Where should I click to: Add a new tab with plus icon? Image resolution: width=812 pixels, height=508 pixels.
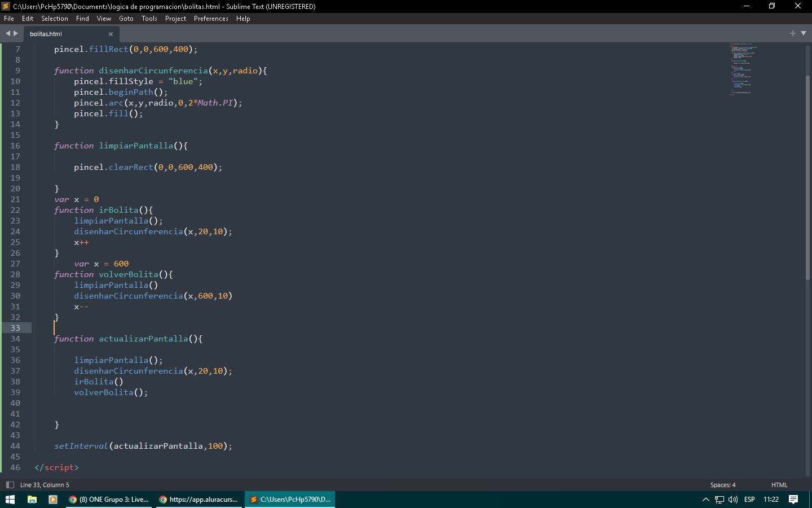click(x=793, y=33)
